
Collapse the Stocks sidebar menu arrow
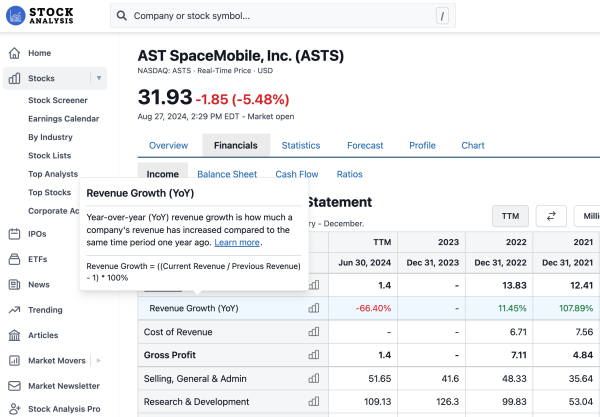[98, 78]
